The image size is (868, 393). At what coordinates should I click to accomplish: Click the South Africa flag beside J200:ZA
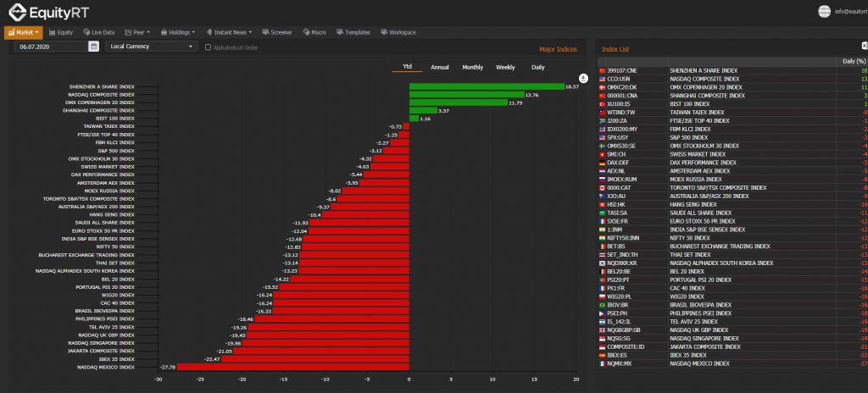click(603, 120)
